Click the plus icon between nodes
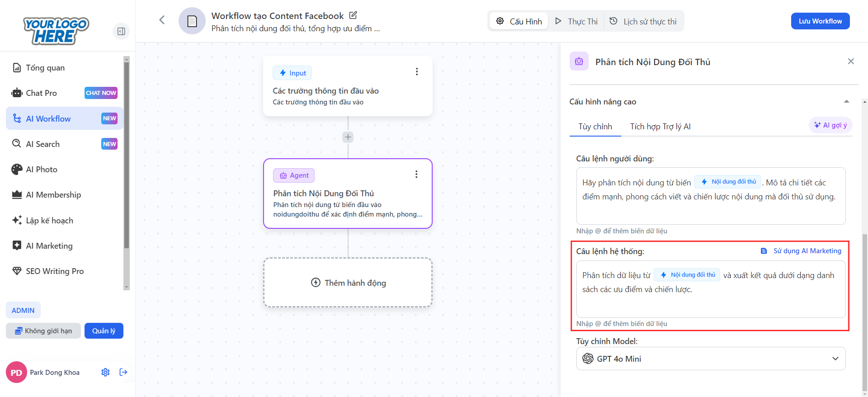 348,137
